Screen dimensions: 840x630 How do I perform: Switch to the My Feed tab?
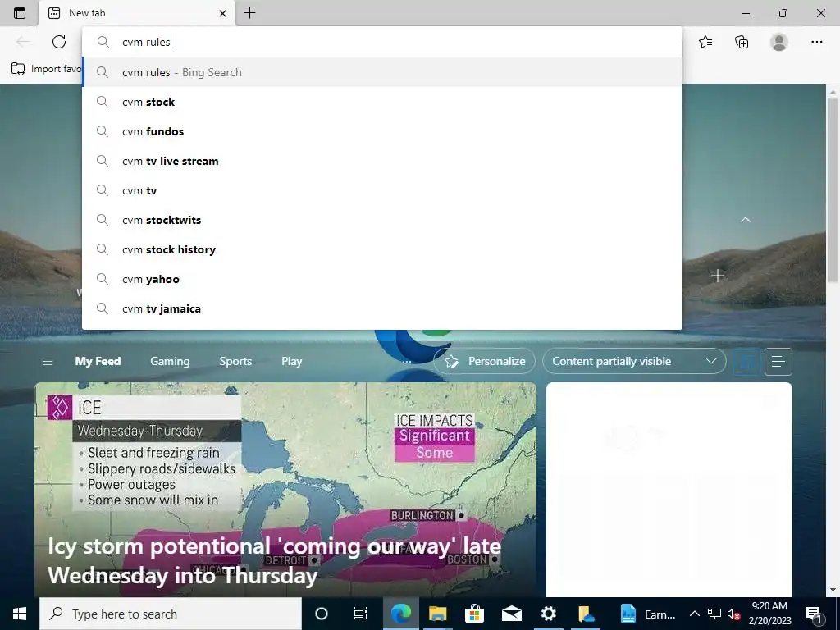point(98,361)
